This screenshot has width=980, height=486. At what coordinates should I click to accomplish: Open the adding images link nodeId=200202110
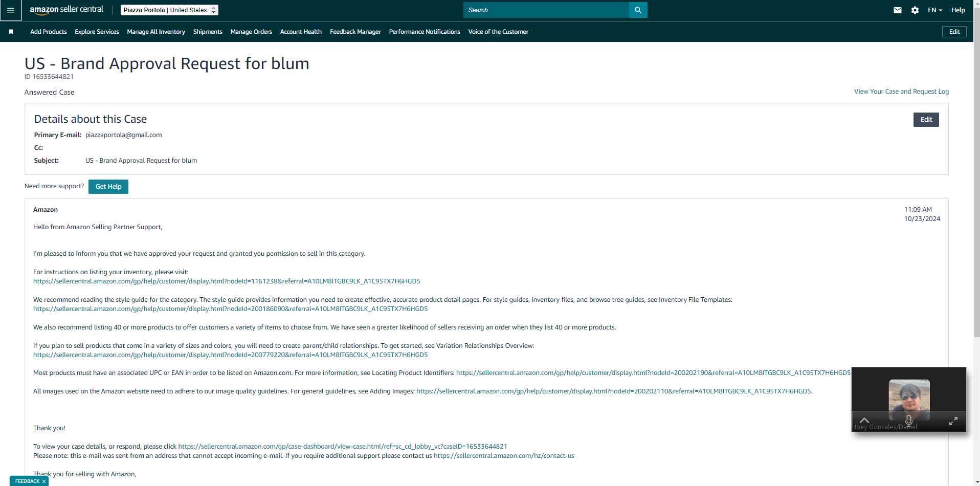click(x=614, y=391)
